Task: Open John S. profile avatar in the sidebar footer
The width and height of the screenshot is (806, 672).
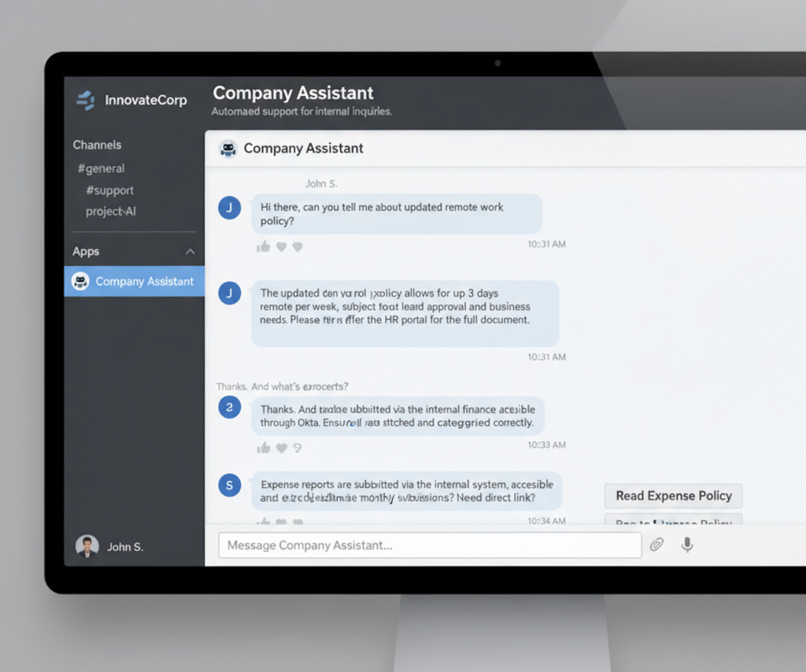Action: click(87, 546)
